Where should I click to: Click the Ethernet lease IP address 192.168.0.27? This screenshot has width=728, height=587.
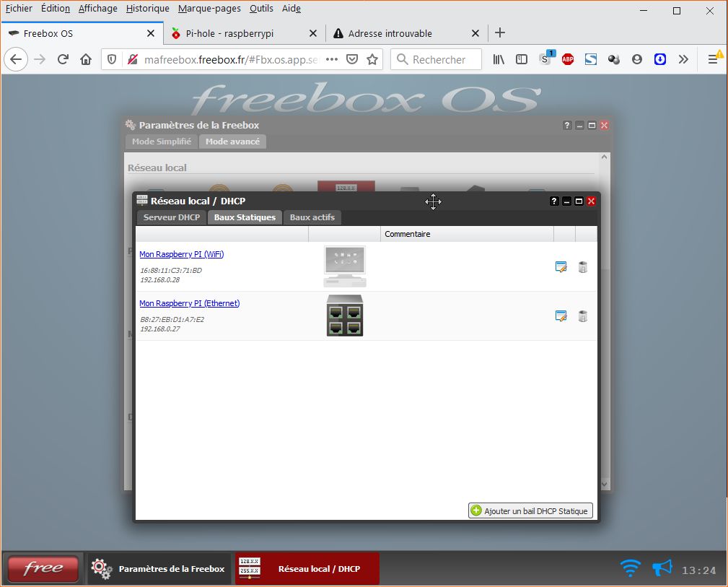point(159,329)
